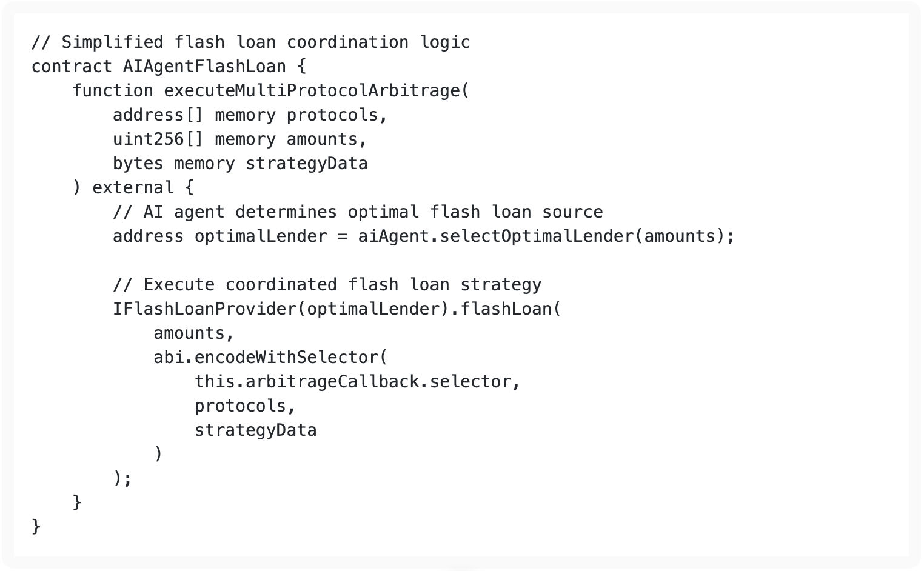Click the "address[] memory protocols" parameter line
Image resolution: width=924 pixels, height=571 pixels.
[x=249, y=115]
